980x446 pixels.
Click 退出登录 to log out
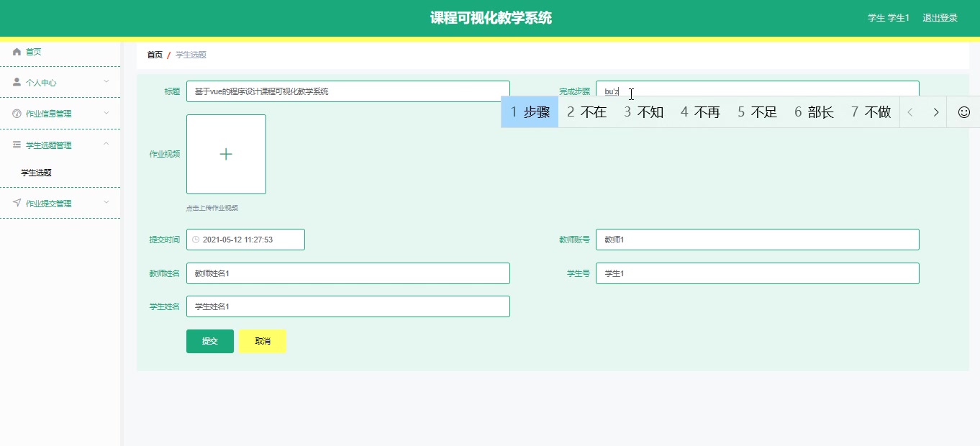click(939, 17)
